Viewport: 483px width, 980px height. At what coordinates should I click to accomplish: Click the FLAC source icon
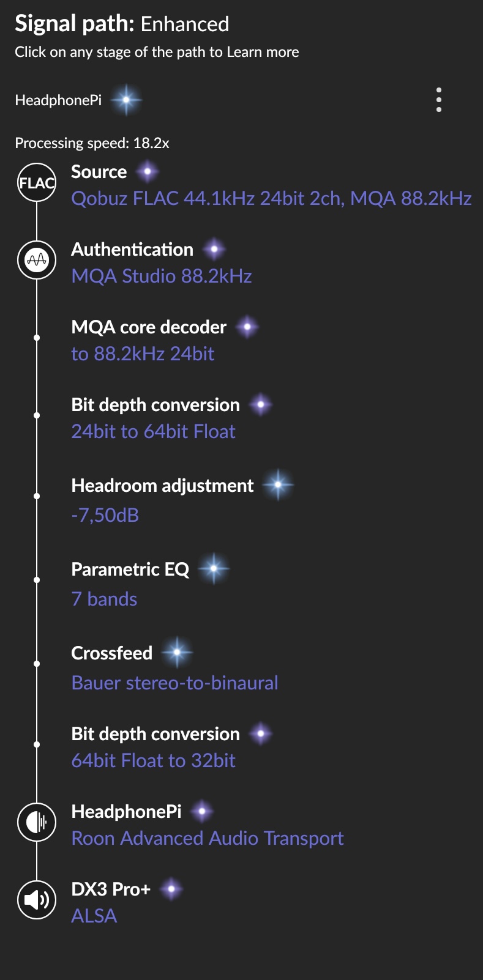pyautogui.click(x=37, y=182)
